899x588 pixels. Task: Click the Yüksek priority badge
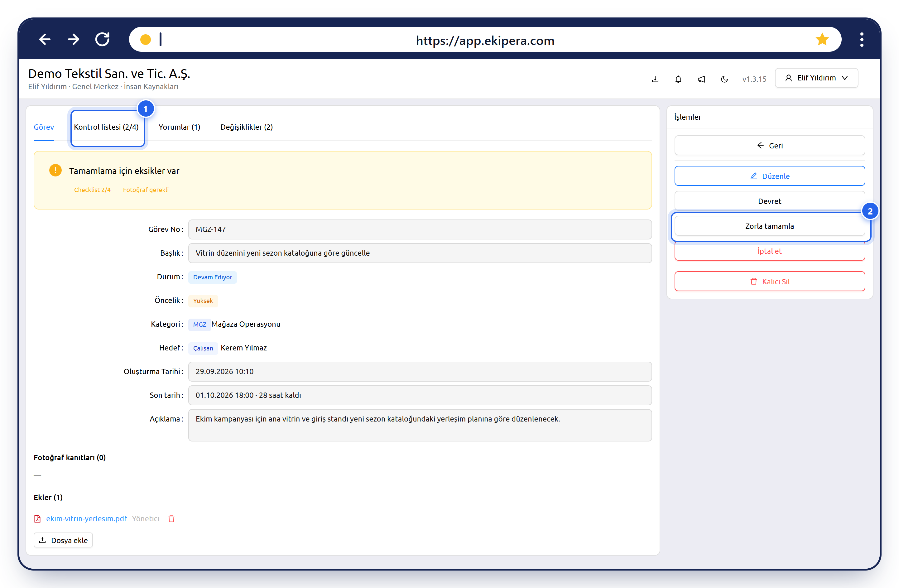click(203, 301)
